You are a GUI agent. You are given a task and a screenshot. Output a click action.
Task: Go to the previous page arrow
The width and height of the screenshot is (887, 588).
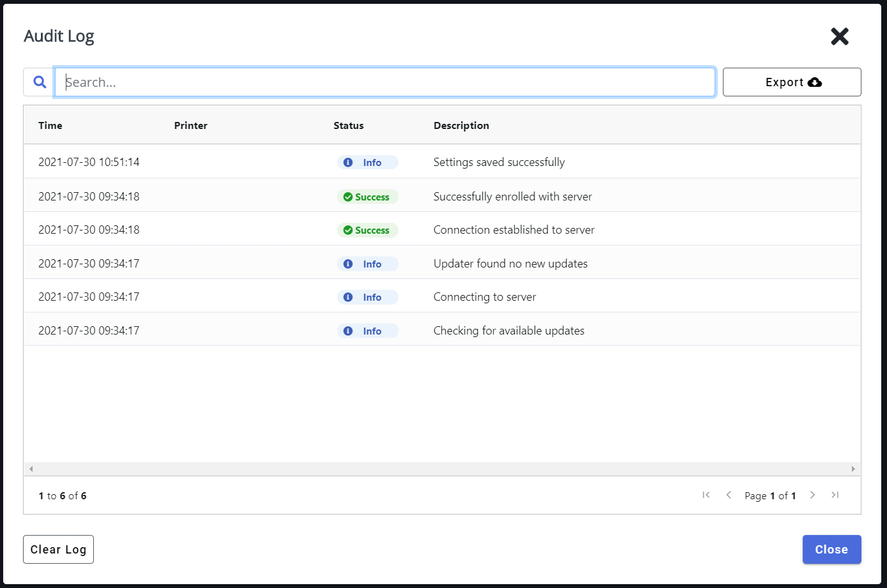[729, 495]
